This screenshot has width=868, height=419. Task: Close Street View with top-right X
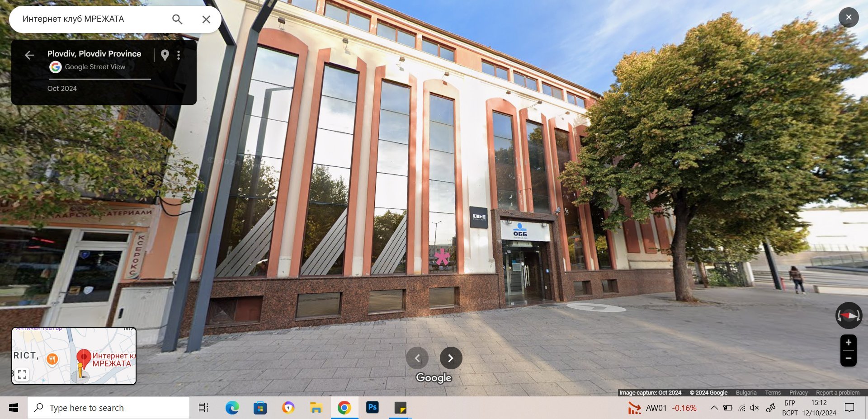(848, 18)
